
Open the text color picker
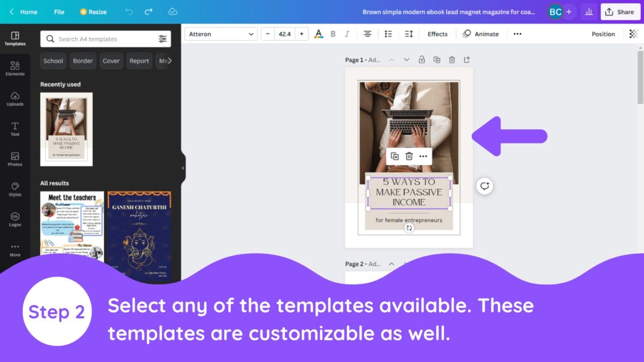click(318, 34)
